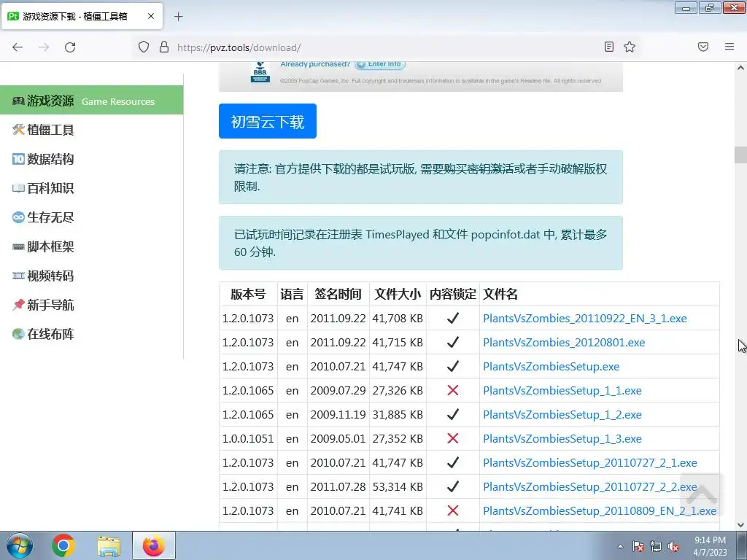Click scrollbar down arrow of the page

[740, 525]
